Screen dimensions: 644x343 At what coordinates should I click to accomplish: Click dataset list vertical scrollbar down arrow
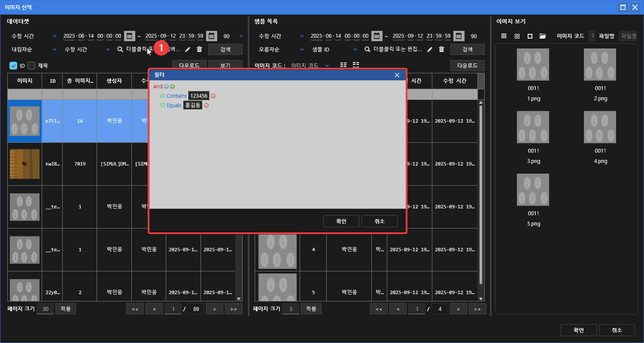click(239, 299)
